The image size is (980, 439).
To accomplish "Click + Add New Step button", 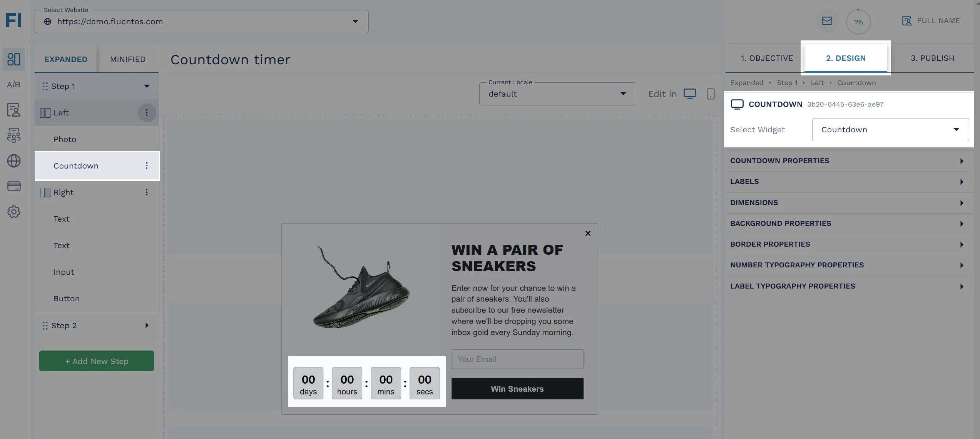I will (97, 361).
